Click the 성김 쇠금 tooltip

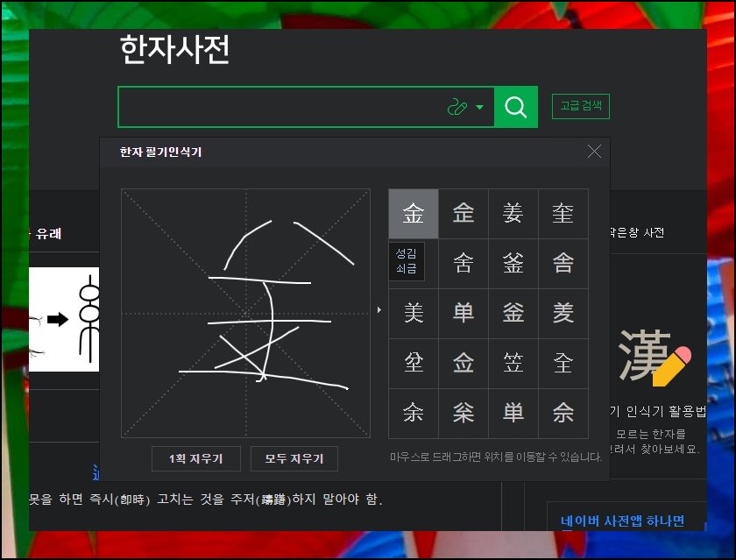point(407,261)
